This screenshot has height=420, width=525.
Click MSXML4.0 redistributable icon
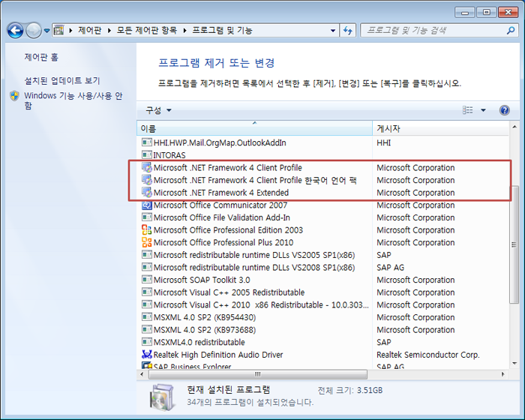pos(147,342)
